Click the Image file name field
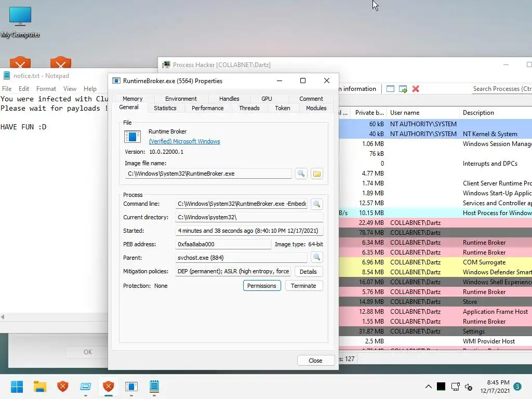The image size is (532, 399). (208, 174)
